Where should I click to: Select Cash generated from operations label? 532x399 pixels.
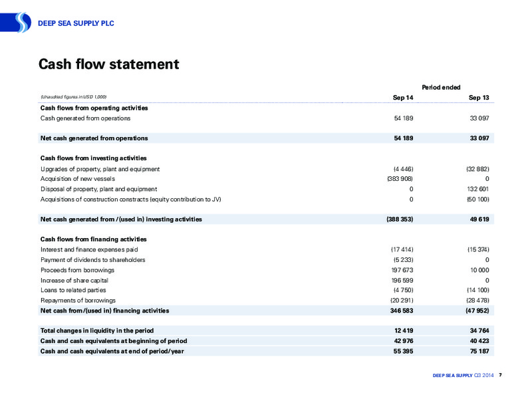[85, 118]
